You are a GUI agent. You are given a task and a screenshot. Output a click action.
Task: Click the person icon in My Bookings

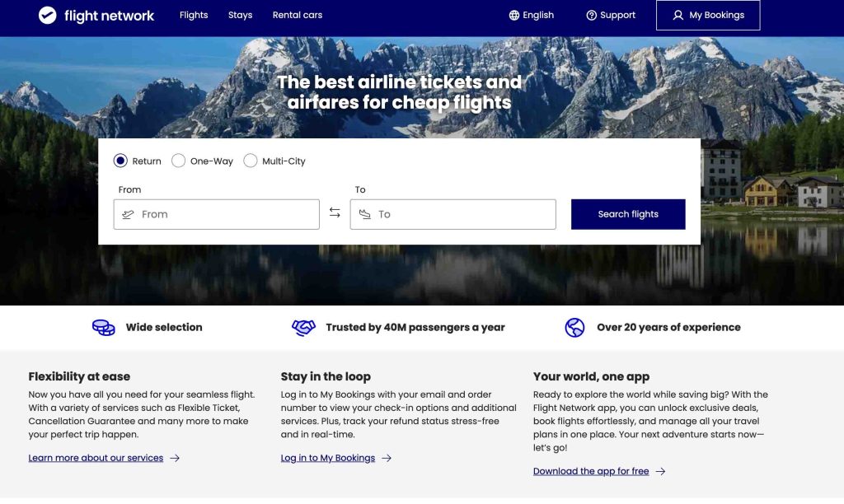(678, 15)
